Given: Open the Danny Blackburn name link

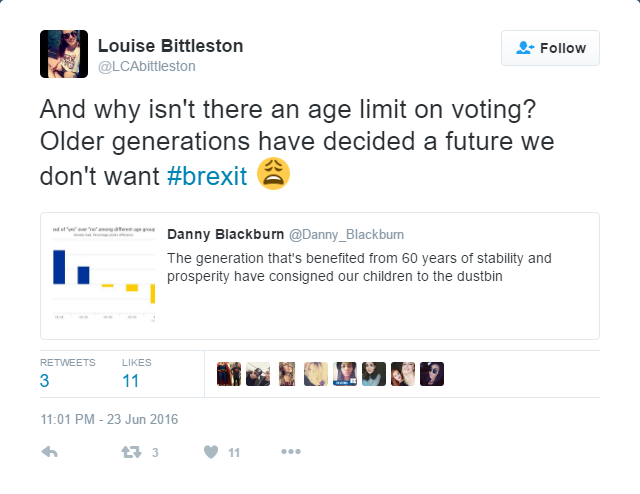Looking at the screenshot, I should [225, 234].
